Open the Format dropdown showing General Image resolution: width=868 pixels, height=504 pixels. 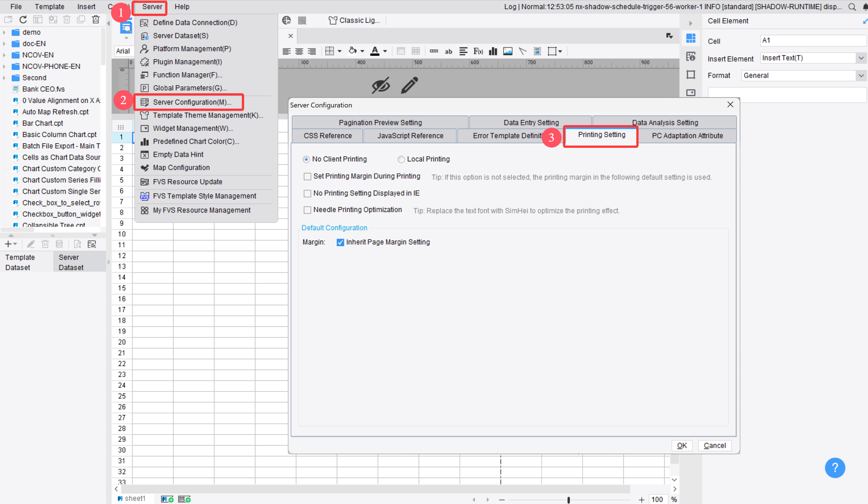861,75
